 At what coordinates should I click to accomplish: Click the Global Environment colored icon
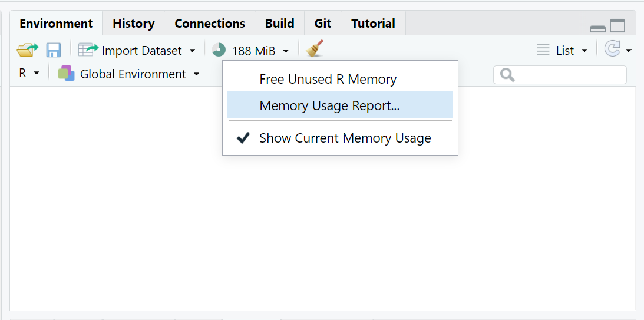click(67, 74)
